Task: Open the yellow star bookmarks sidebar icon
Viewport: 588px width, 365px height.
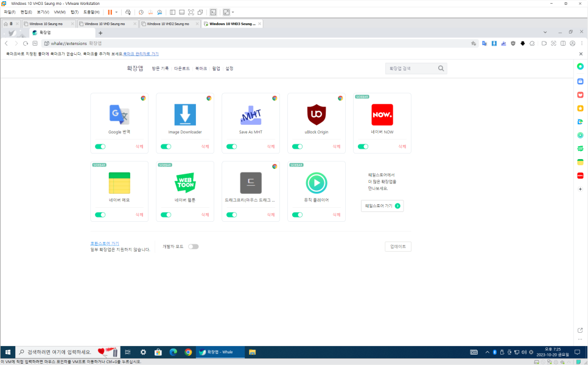Action: pos(580,108)
